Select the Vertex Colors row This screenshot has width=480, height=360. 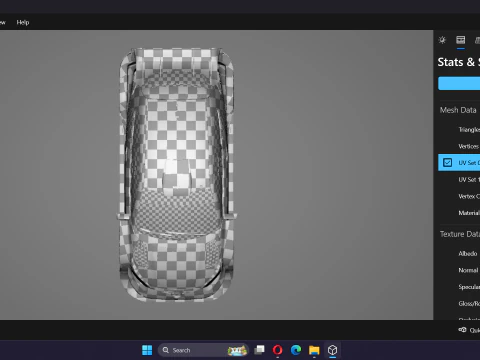[x=459, y=196]
